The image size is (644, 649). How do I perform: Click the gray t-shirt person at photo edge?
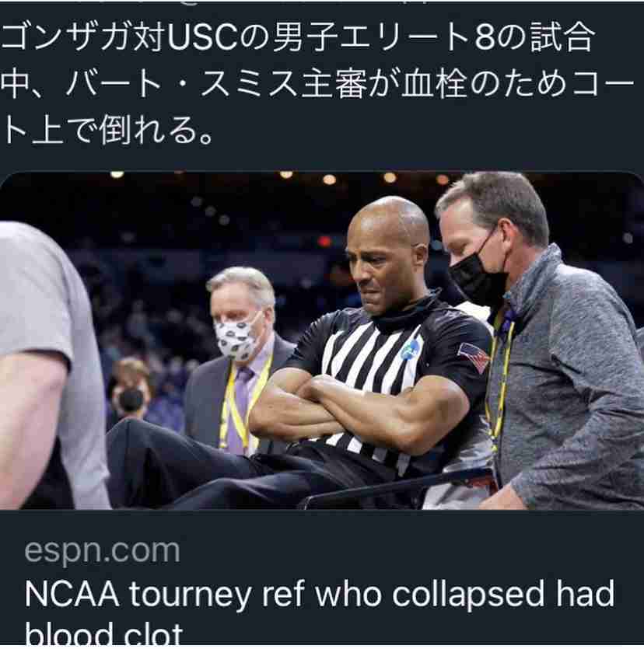click(50, 365)
